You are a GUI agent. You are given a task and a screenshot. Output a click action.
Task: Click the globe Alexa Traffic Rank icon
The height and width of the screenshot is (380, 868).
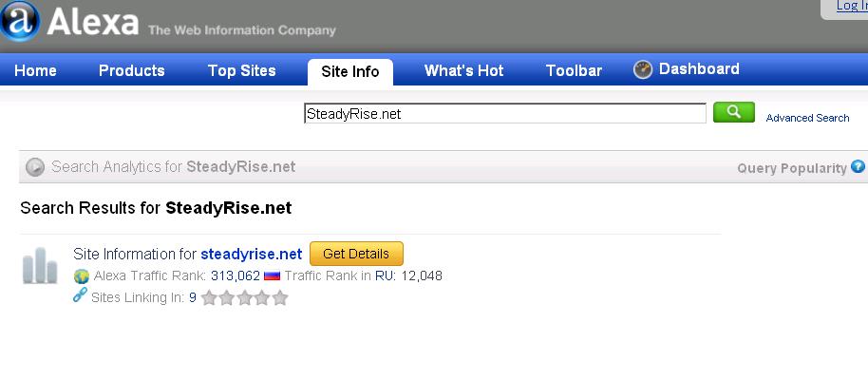[x=82, y=276]
